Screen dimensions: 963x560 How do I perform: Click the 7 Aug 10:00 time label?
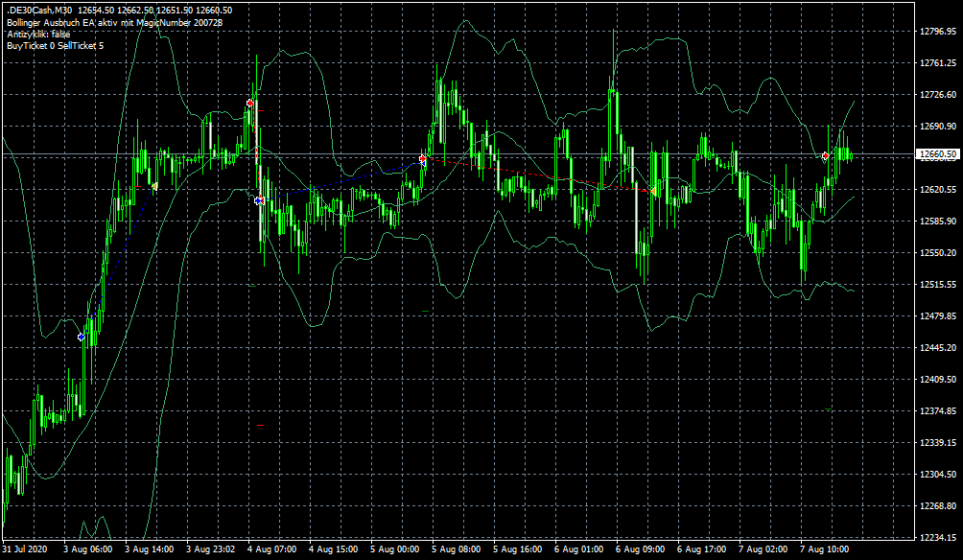click(825, 548)
